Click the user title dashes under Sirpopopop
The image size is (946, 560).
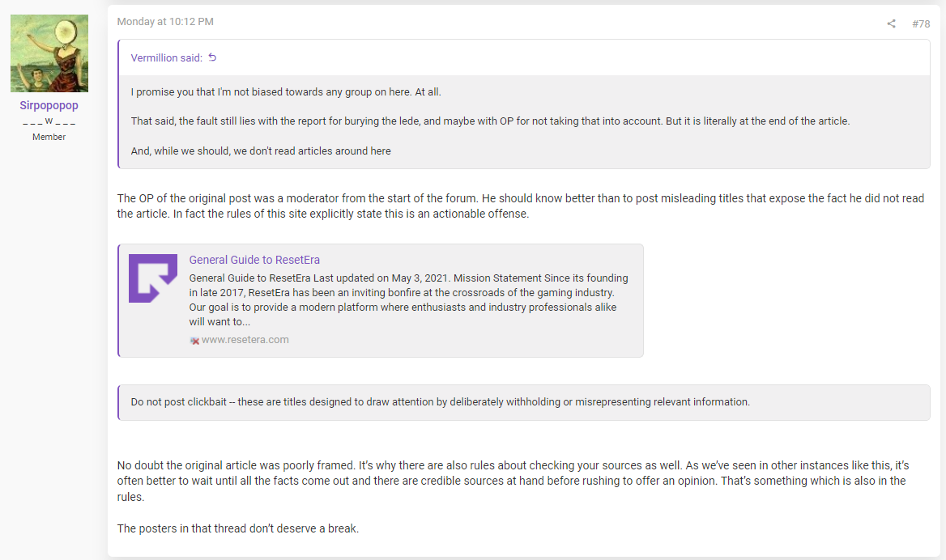(49, 121)
